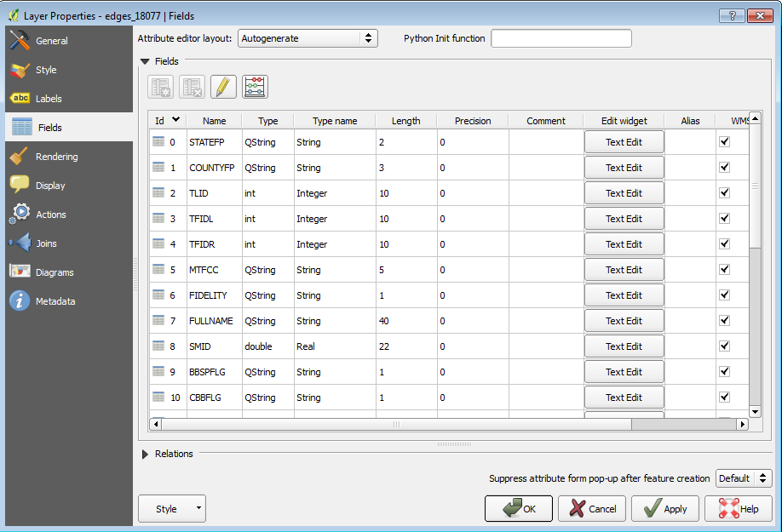Screen dimensions: 782x532
Task: Open the Joins sidebar icon
Action: pyautogui.click(x=20, y=243)
